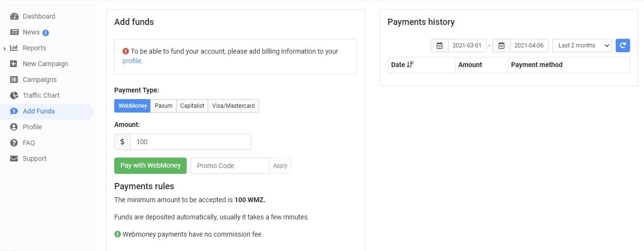This screenshot has width=644, height=251.
Task: Open the Dashboard gauge icon
Action: (x=14, y=16)
